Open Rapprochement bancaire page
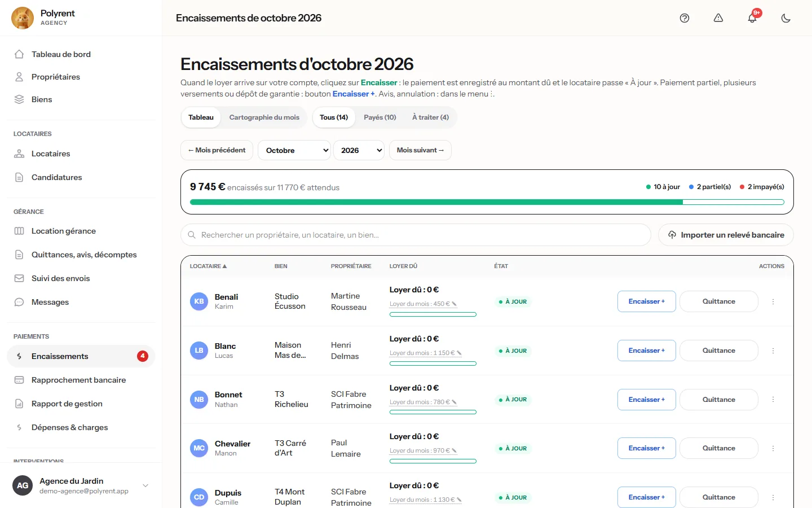 click(x=81, y=380)
